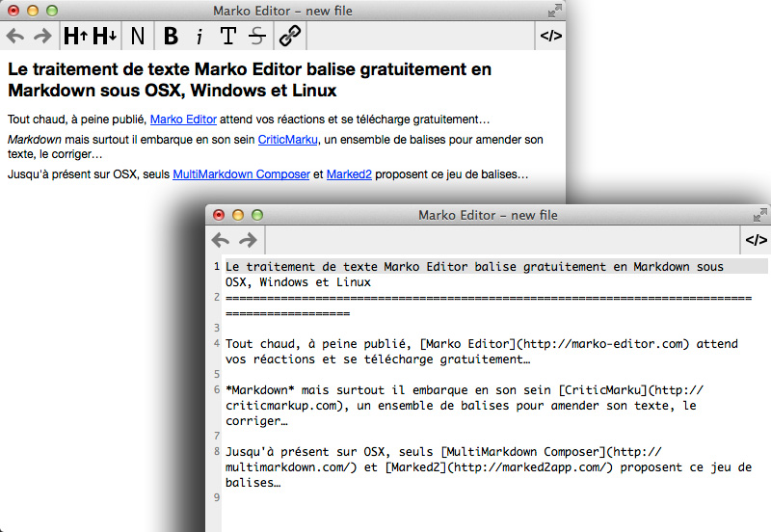Viewport: 771px width, 532px height.
Task: Click 'proposent ce jeu de balises…' in preview
Action: 451,174
